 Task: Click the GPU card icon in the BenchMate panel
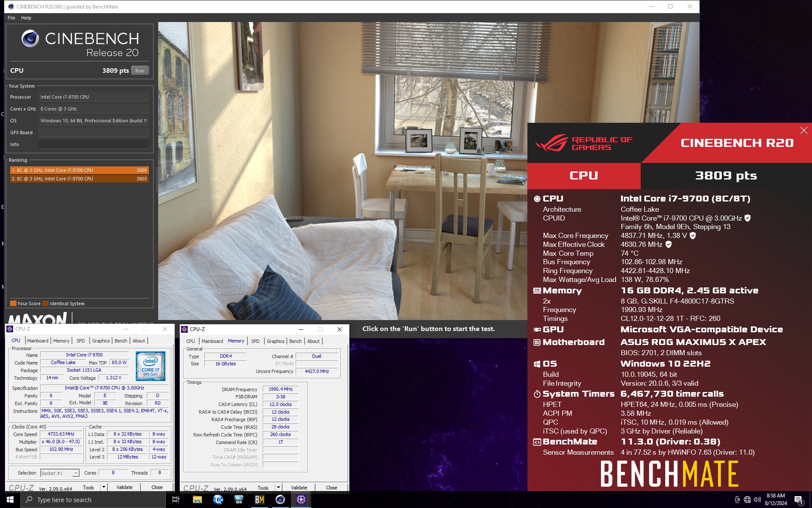(537, 329)
